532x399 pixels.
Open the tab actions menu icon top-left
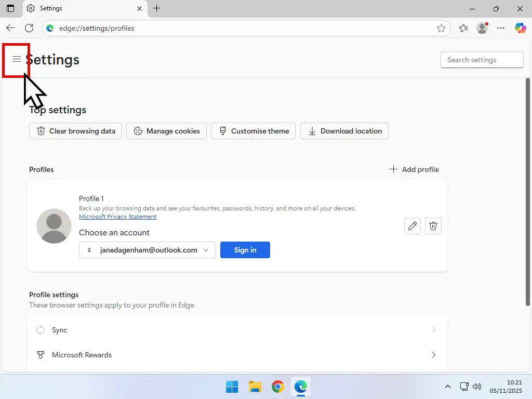pyautogui.click(x=10, y=8)
